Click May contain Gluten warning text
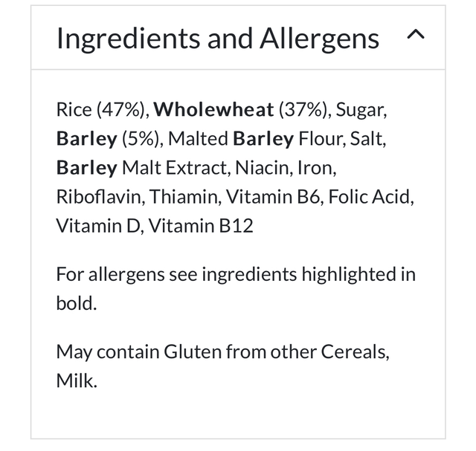Image resolution: width=476 pixels, height=451 pixels. pos(222,351)
